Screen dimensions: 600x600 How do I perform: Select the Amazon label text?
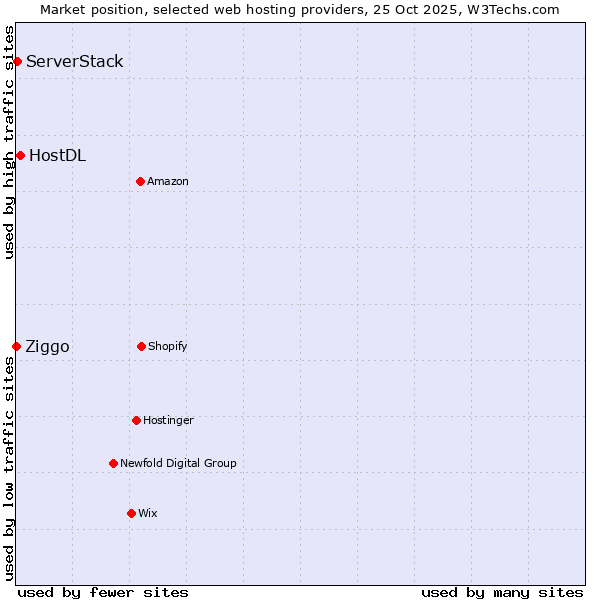[x=168, y=181]
